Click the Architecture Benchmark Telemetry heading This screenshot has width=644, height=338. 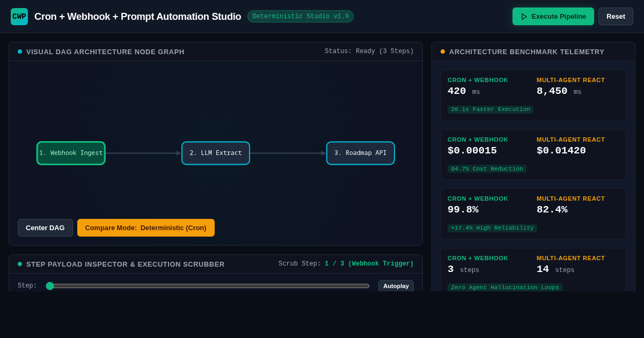pyautogui.click(x=526, y=52)
